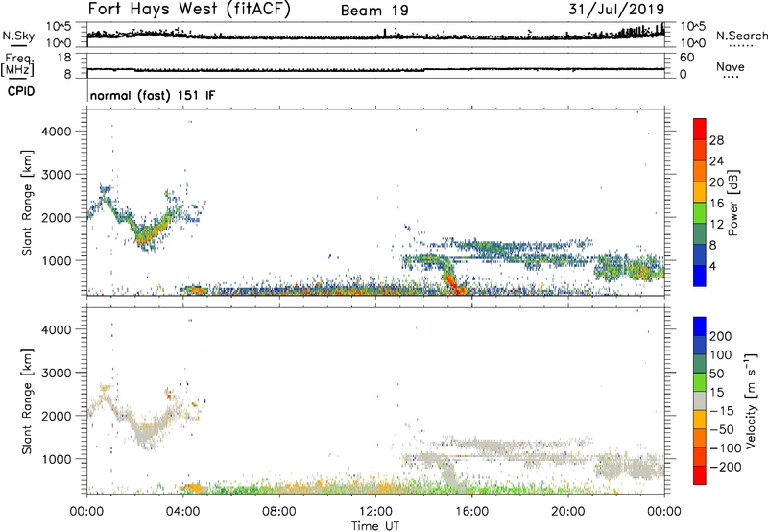
Task: Click the 'Nave' legend label
Action: [x=731, y=67]
